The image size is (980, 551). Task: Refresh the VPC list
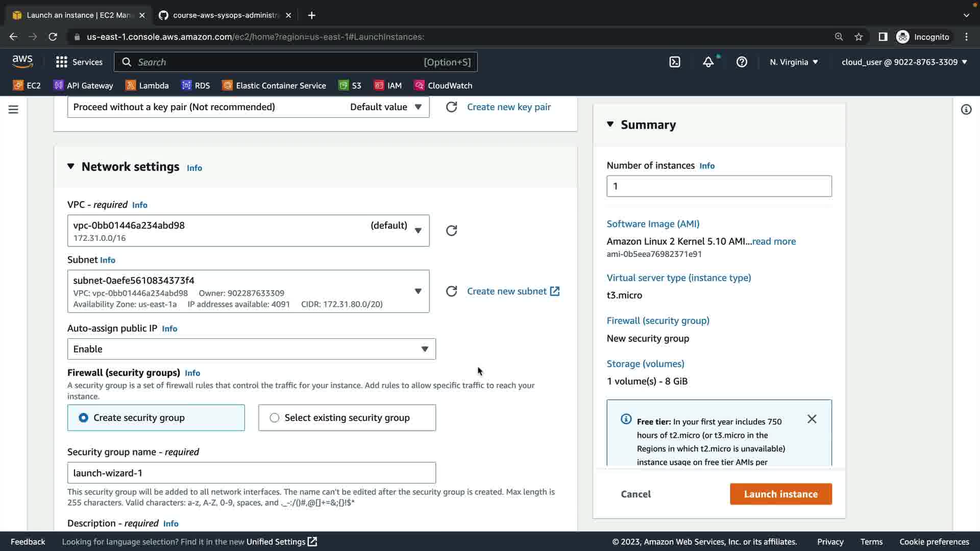[x=451, y=231]
